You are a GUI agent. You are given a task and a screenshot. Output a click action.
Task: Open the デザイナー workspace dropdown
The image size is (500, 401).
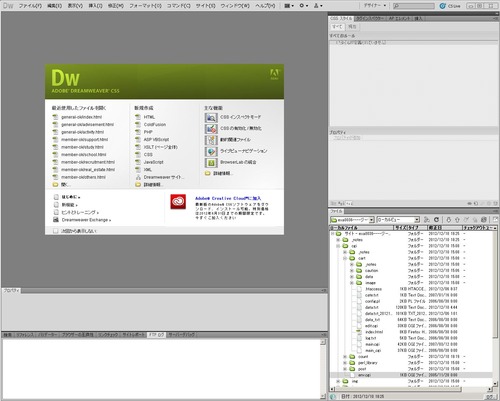(375, 6)
